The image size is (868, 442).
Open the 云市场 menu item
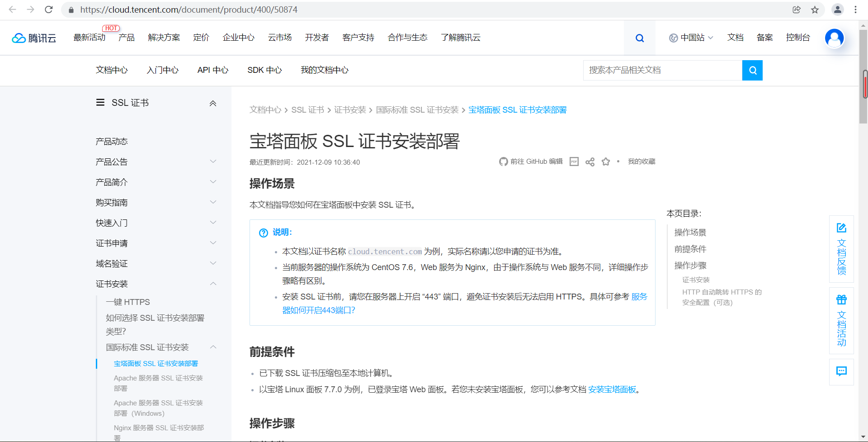(280, 38)
